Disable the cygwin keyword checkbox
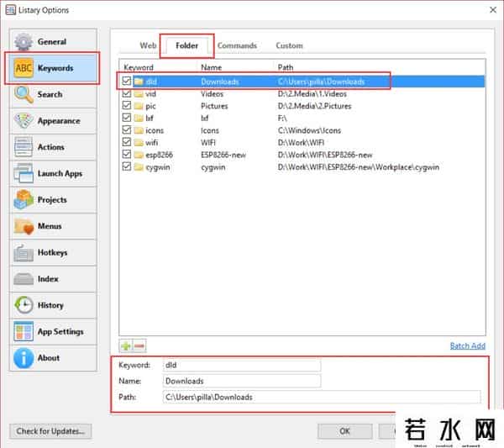The image size is (504, 448). [x=126, y=167]
